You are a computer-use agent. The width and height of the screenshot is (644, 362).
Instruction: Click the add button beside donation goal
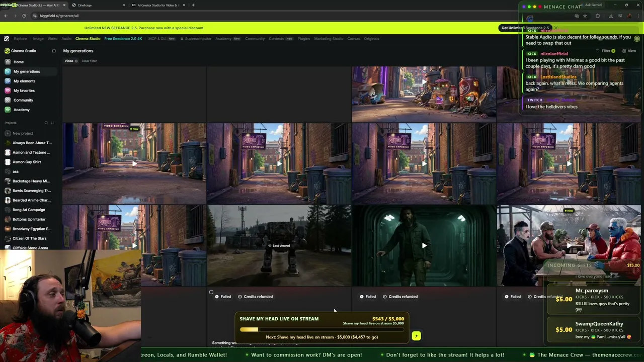point(416,336)
